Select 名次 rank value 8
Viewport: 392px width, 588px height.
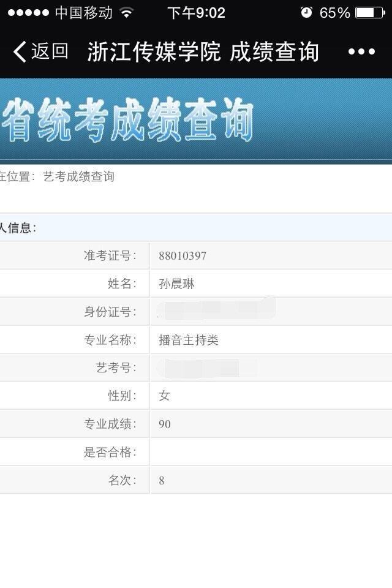[161, 480]
